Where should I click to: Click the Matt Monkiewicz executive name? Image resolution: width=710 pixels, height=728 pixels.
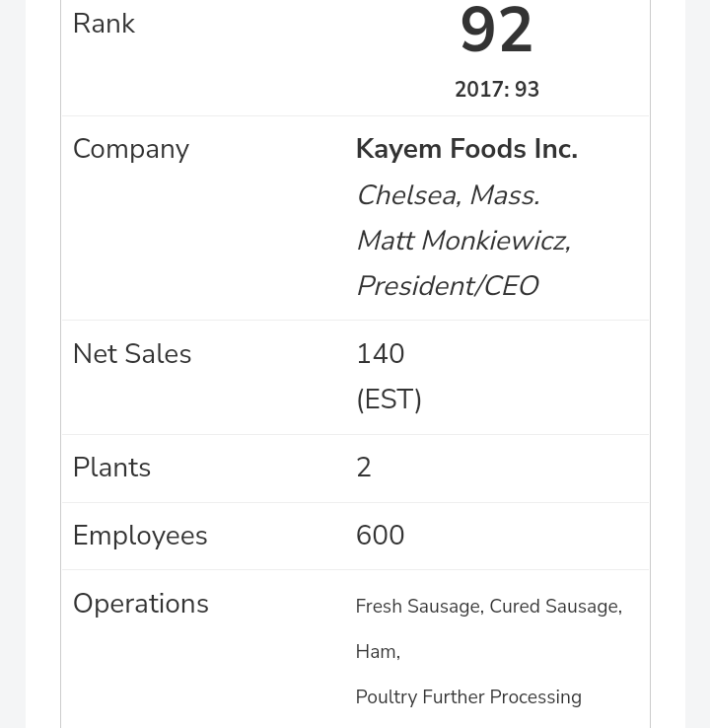[462, 241]
